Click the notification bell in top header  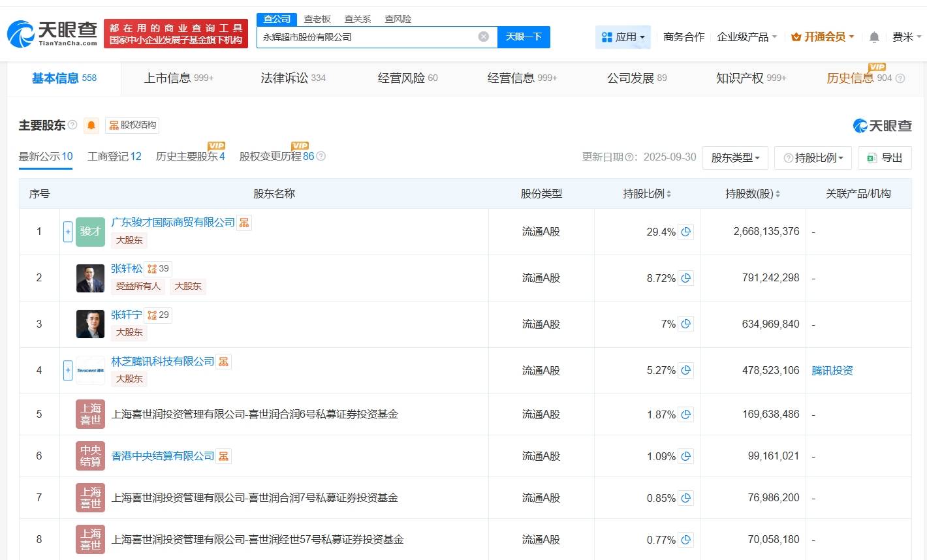tap(874, 37)
